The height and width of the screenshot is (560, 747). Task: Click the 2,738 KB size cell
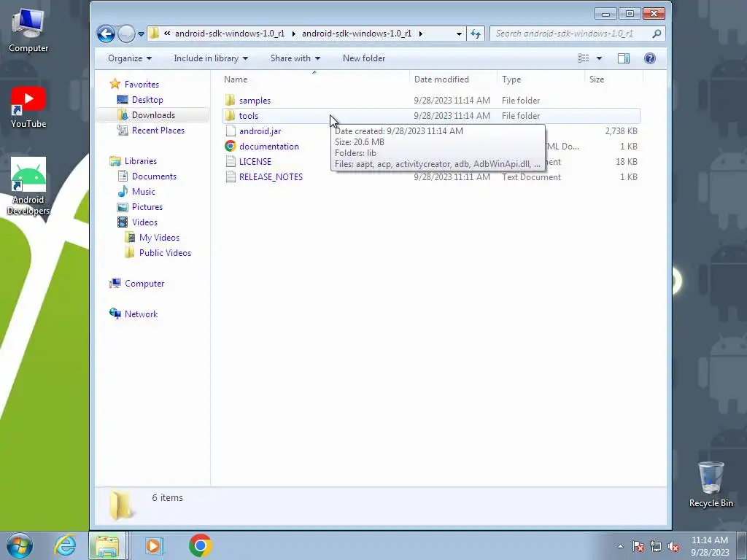622,131
